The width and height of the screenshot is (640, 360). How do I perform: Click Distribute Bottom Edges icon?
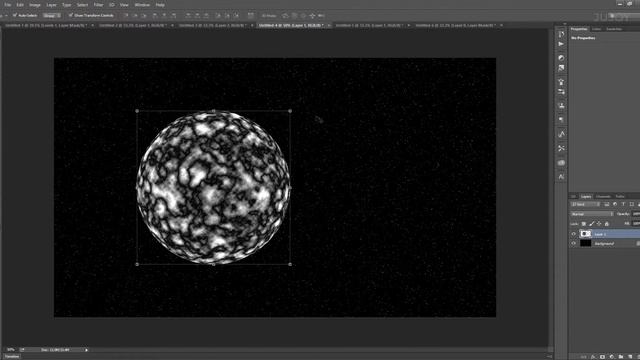[206, 16]
